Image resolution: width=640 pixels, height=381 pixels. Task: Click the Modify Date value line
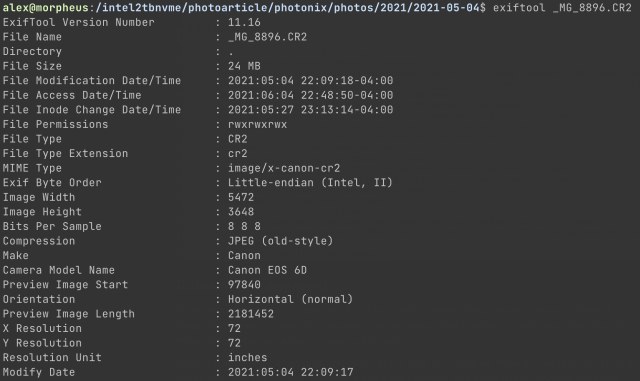pos(291,372)
